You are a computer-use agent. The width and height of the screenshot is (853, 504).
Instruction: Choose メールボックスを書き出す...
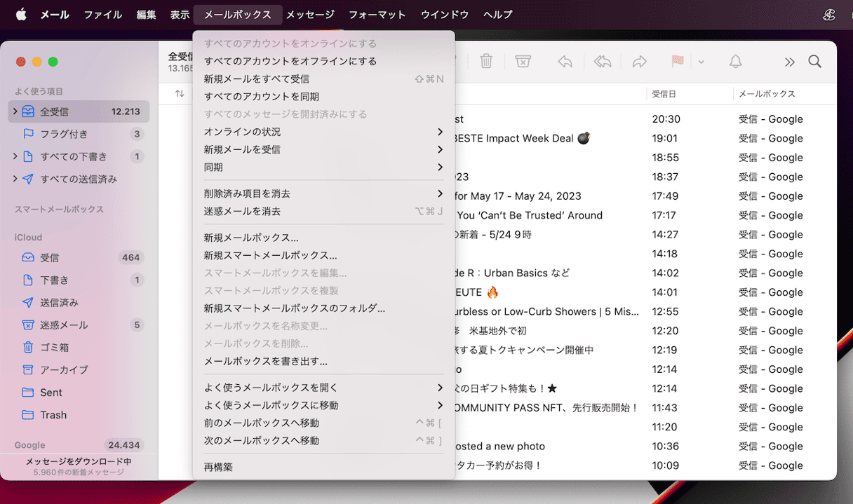pos(323,361)
